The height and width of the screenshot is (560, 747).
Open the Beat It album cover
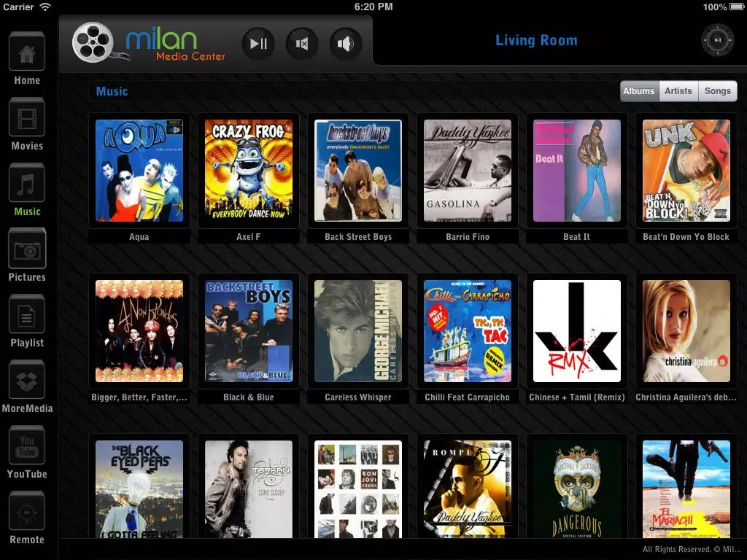click(577, 171)
